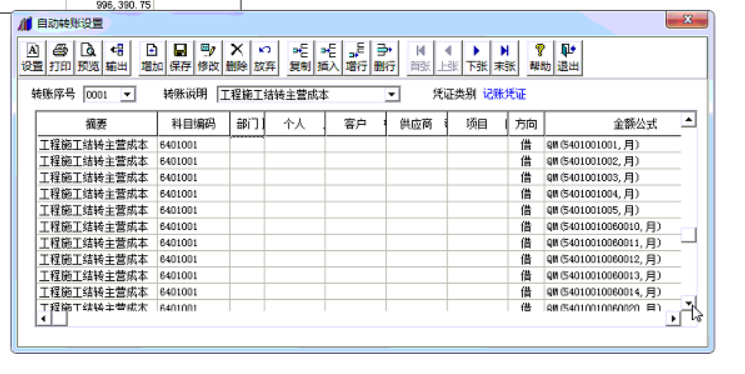Insert a row with the 插入 icon
745x374 pixels.
pos(328,58)
